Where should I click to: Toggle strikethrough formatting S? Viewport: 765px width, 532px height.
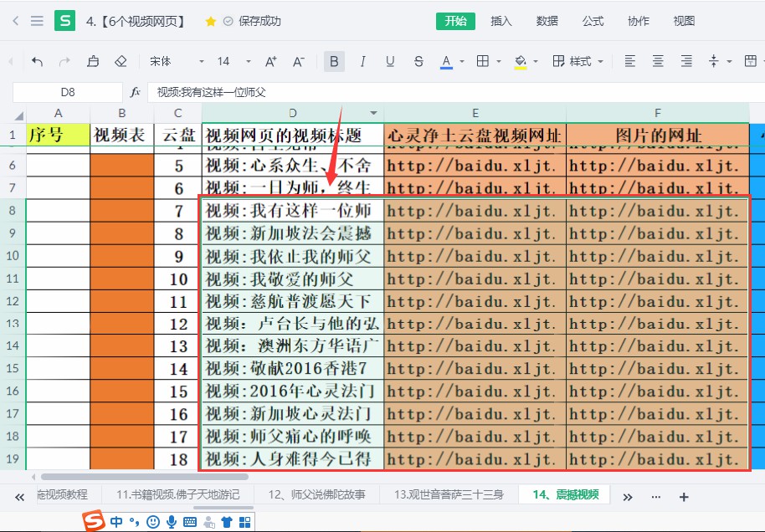[x=418, y=61]
